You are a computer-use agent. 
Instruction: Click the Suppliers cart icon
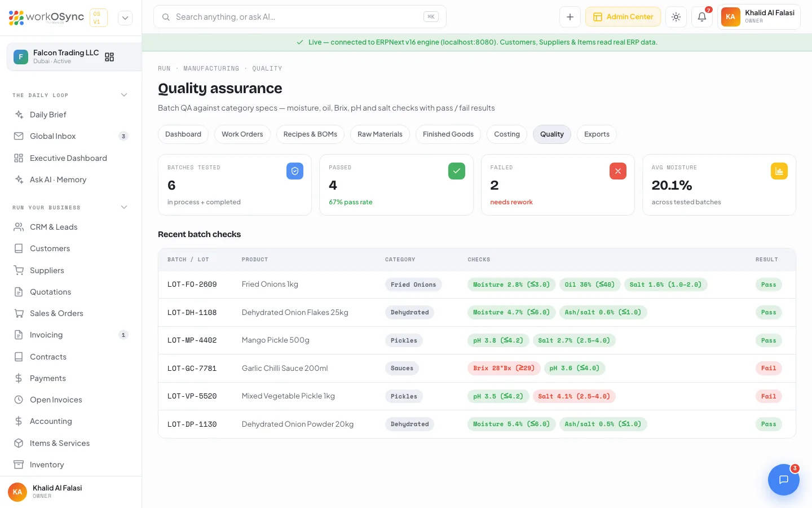19,270
